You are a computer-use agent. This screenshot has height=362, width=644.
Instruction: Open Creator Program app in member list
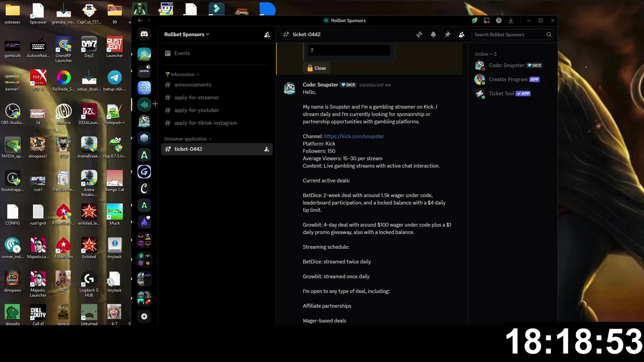click(x=513, y=79)
